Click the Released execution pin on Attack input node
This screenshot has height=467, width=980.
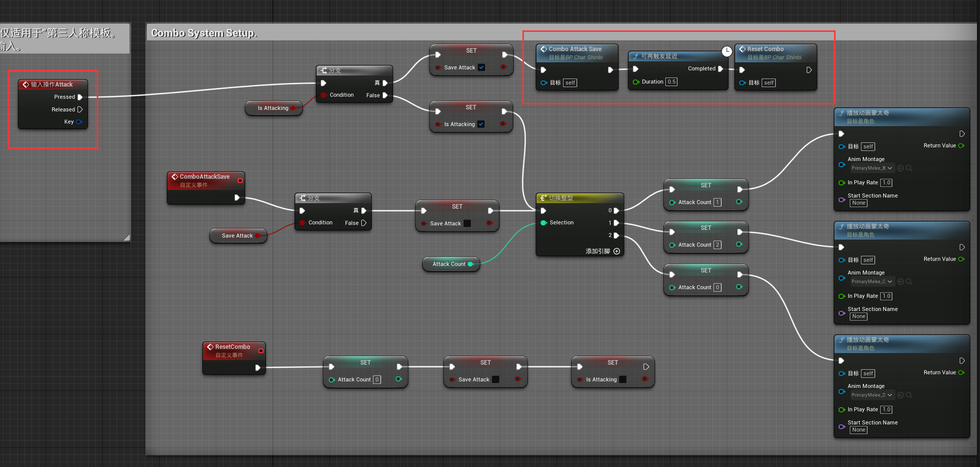(x=80, y=109)
